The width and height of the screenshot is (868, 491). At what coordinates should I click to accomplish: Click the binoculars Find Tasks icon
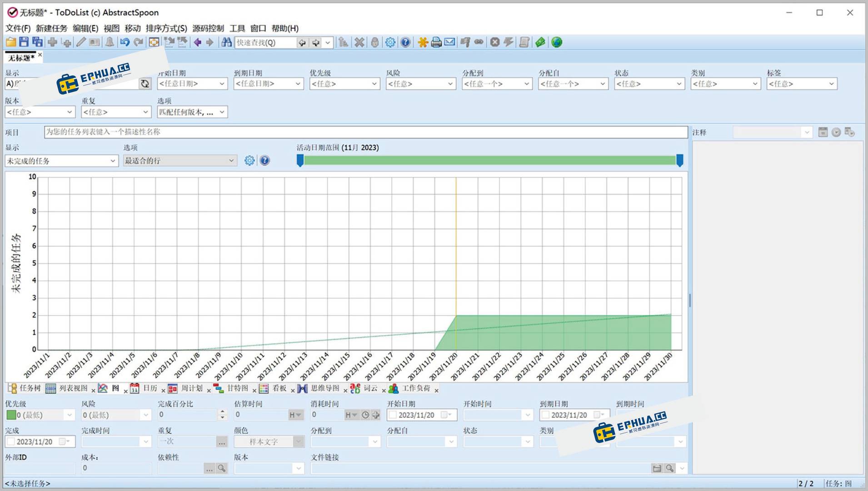[x=226, y=42]
